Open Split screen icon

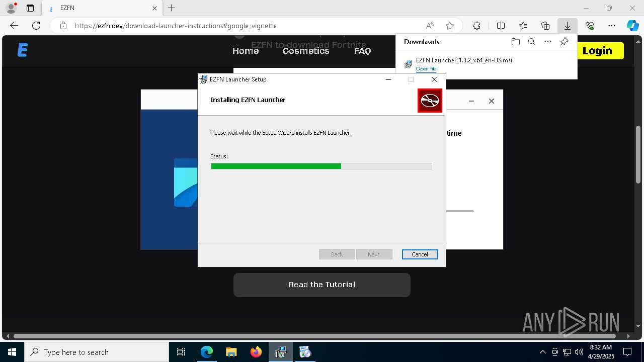pos(501,26)
